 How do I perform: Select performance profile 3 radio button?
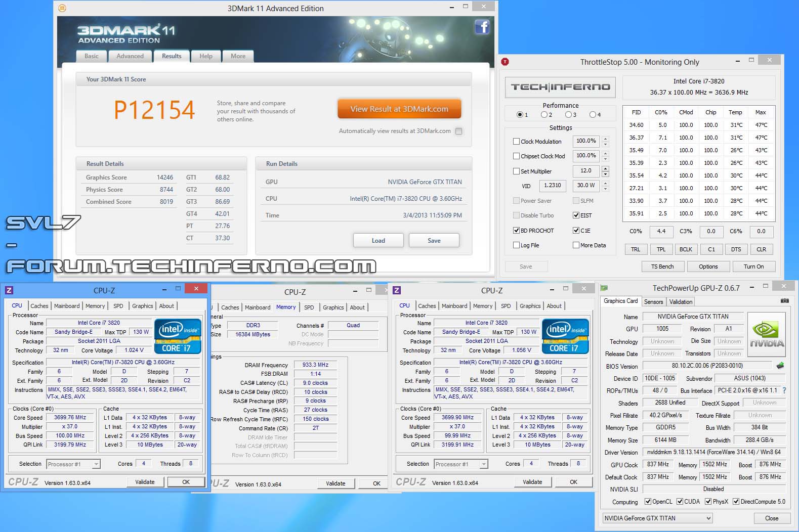(x=568, y=115)
